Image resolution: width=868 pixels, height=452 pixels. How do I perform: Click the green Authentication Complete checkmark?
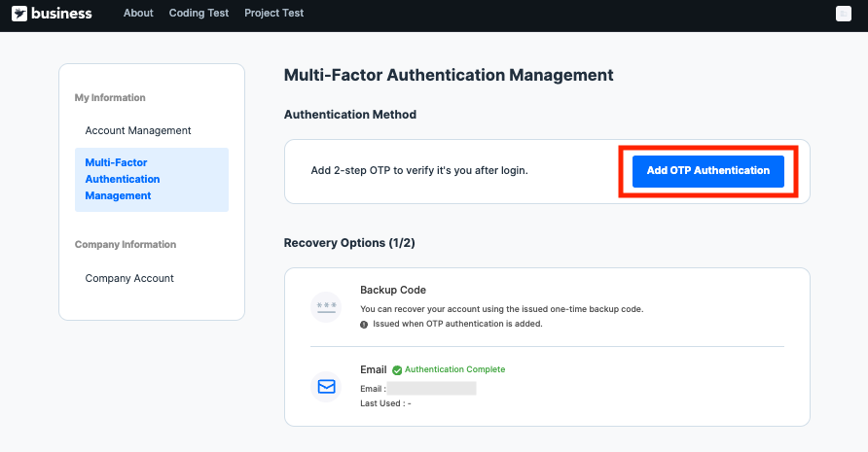[x=397, y=370]
